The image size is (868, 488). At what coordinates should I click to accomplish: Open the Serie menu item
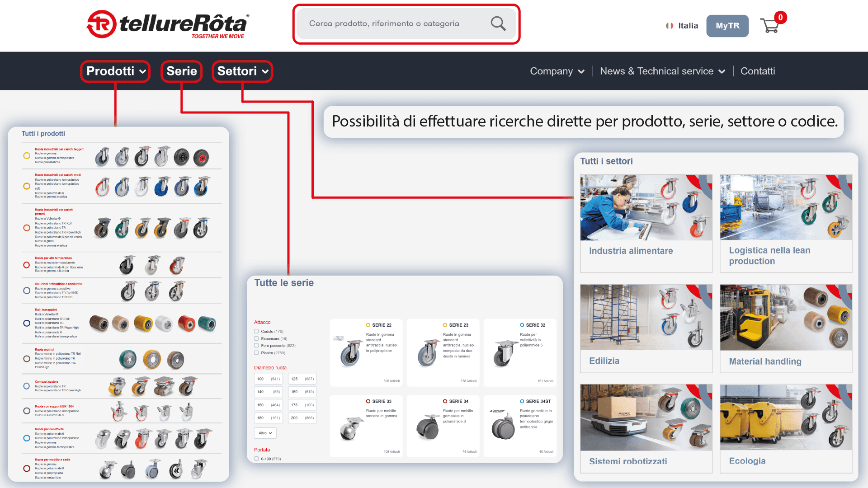click(181, 71)
